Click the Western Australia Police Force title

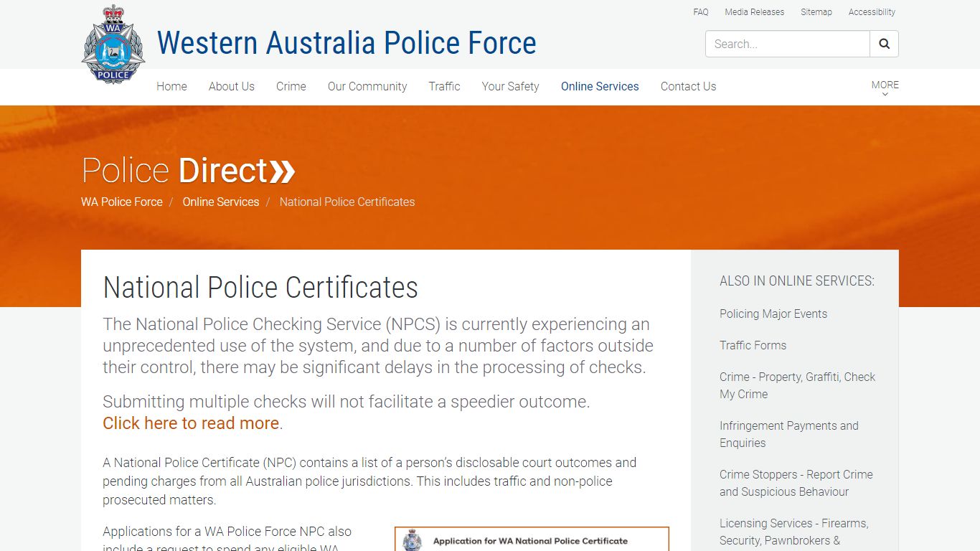(x=347, y=43)
